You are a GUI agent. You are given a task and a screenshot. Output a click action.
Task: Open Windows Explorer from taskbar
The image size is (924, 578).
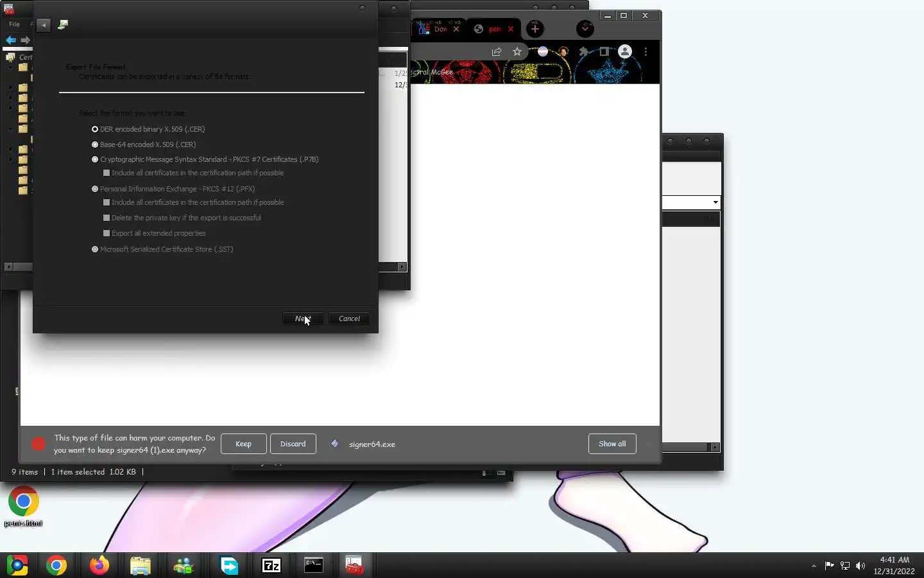[x=141, y=565]
